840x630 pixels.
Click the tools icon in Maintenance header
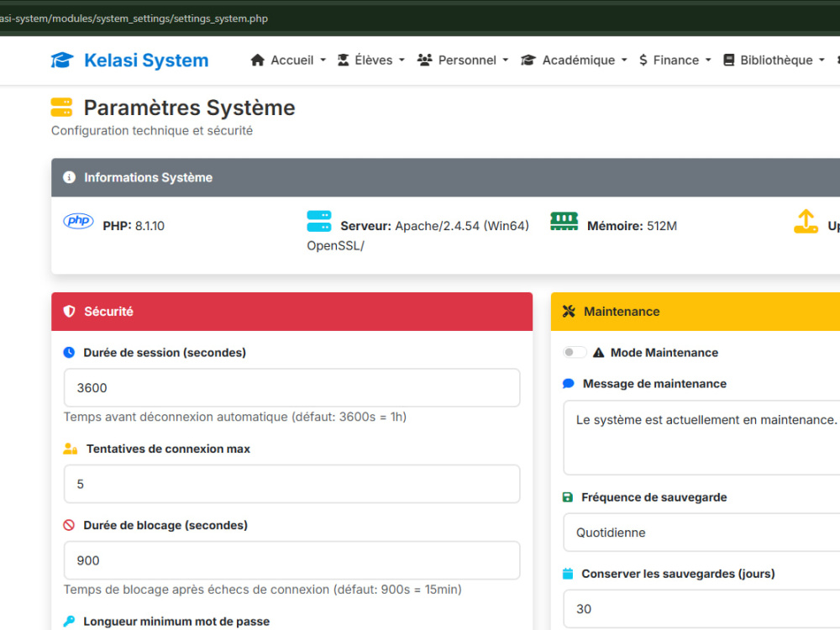coord(569,312)
